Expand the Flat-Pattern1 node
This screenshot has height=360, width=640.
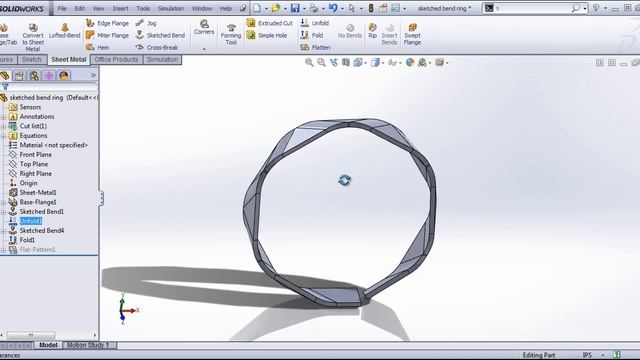[x=3, y=250]
